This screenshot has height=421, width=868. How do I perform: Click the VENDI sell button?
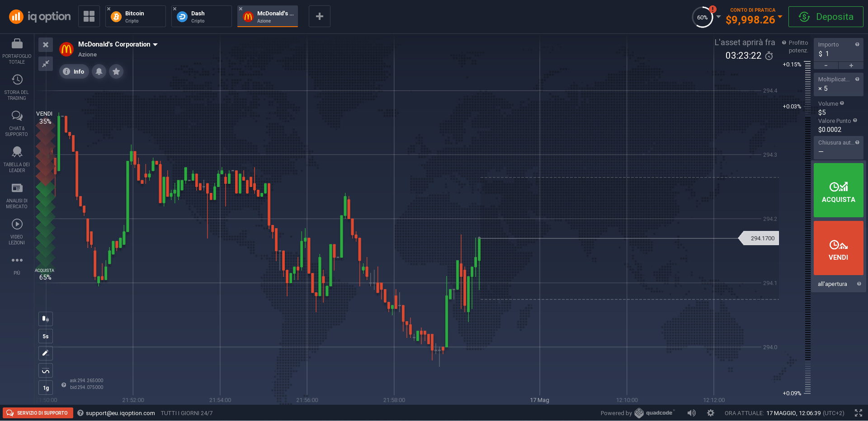[x=839, y=248]
